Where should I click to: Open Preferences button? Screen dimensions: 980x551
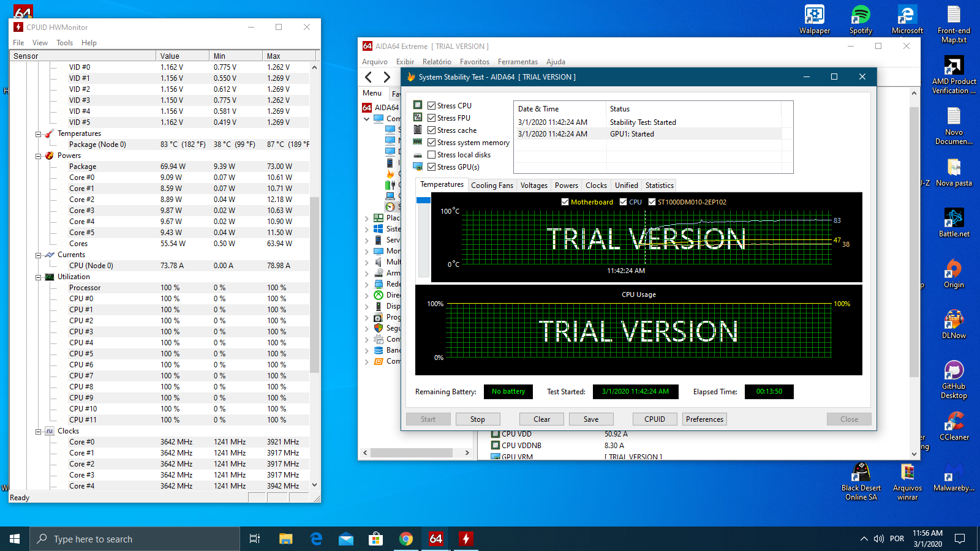(x=704, y=419)
